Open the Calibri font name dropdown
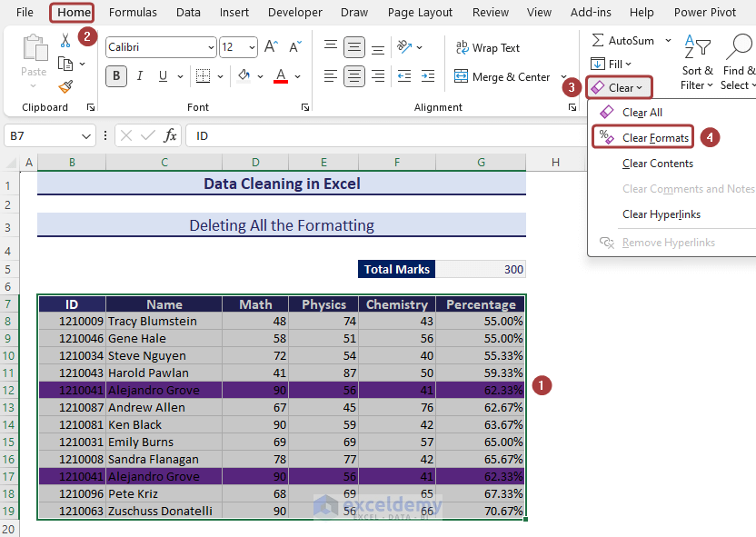Screen dimensions: 756x537 tap(211, 47)
